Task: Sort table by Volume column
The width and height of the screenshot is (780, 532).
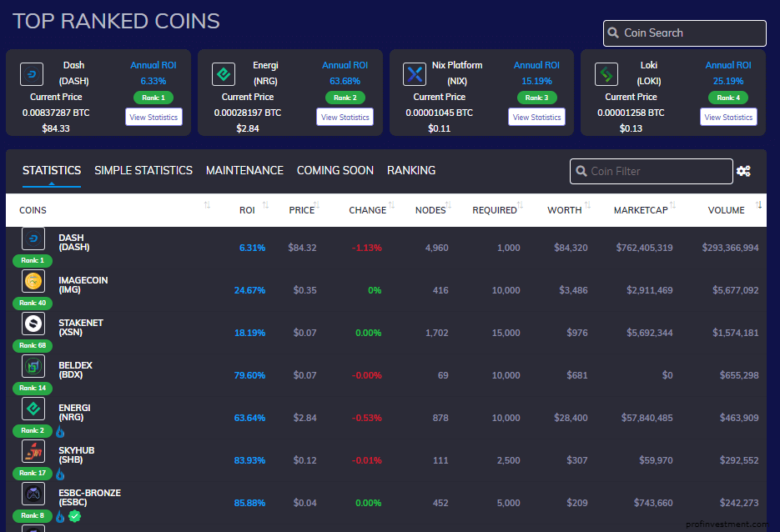Action: (726, 210)
